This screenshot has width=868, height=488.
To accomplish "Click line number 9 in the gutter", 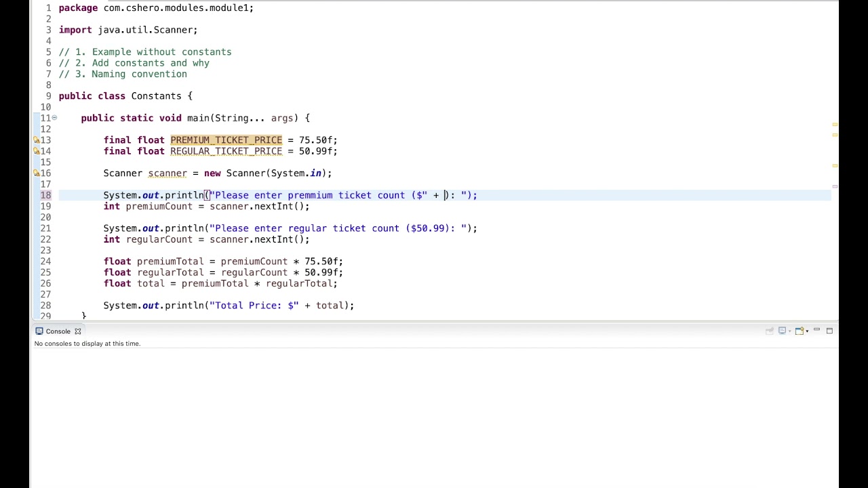I will pyautogui.click(x=48, y=96).
